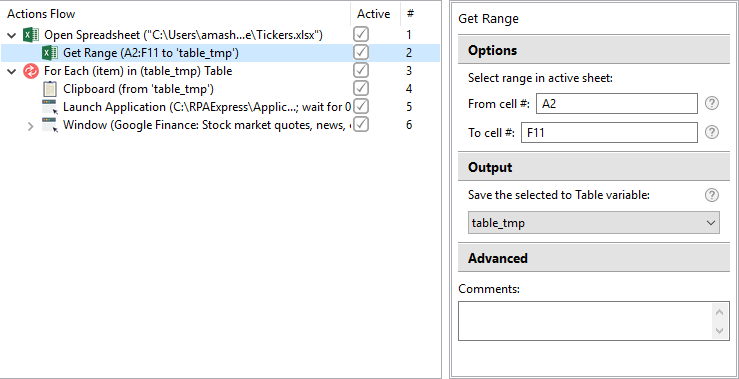Screen dimensions: 739x379
Task: Open help for From cell field
Action: [712, 104]
